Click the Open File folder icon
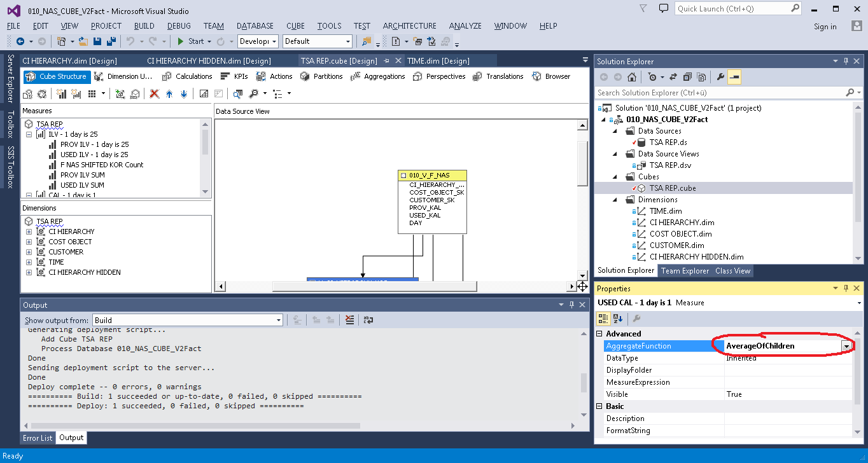This screenshot has width=868, height=463. (83, 41)
